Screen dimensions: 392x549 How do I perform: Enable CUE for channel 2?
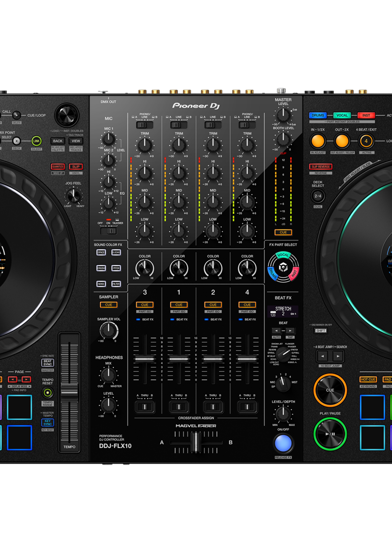213,305
